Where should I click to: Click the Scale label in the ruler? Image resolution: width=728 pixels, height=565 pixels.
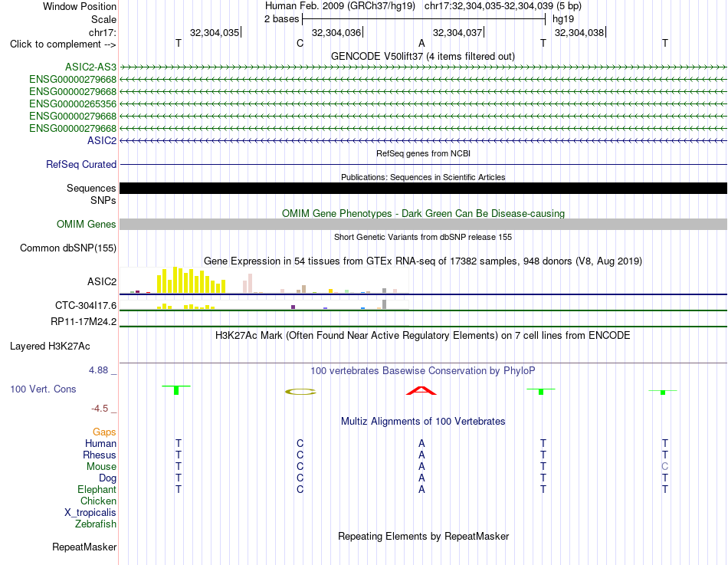pyautogui.click(x=104, y=19)
